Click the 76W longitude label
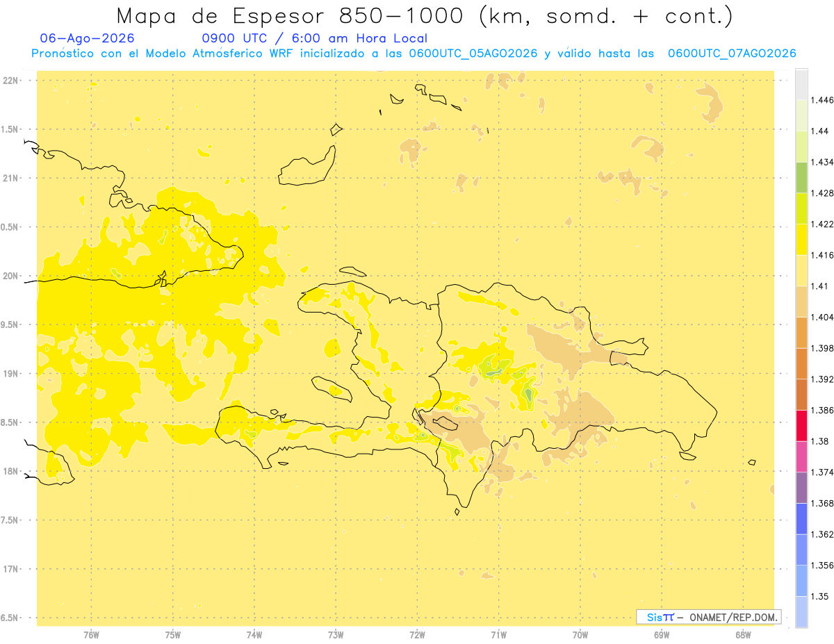 91,635
